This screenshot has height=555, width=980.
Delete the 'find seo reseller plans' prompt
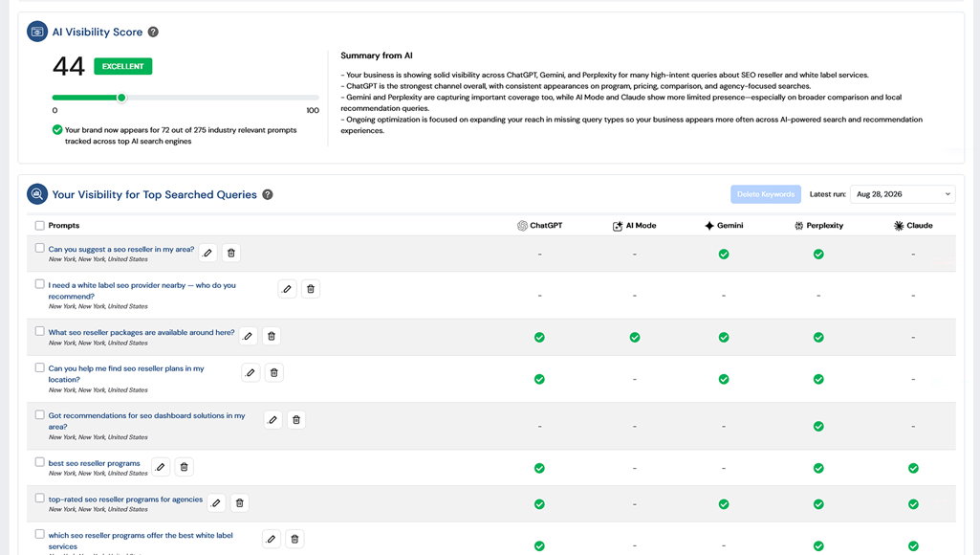273,373
